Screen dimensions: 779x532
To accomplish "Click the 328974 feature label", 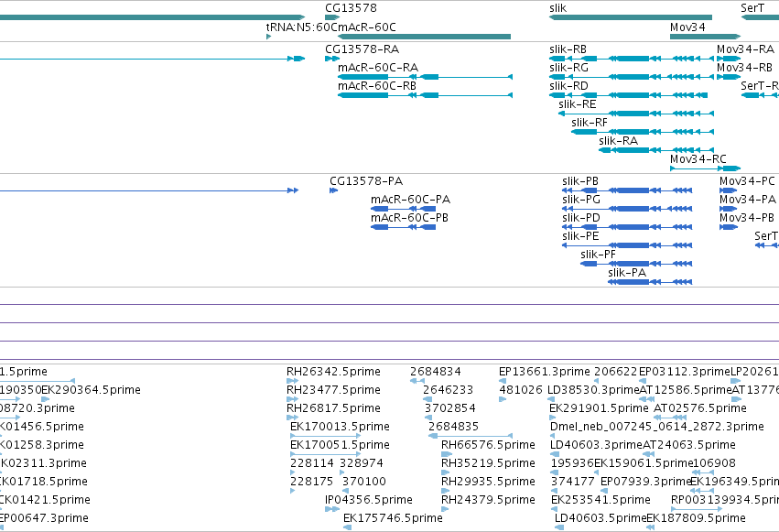I will click(x=362, y=463).
